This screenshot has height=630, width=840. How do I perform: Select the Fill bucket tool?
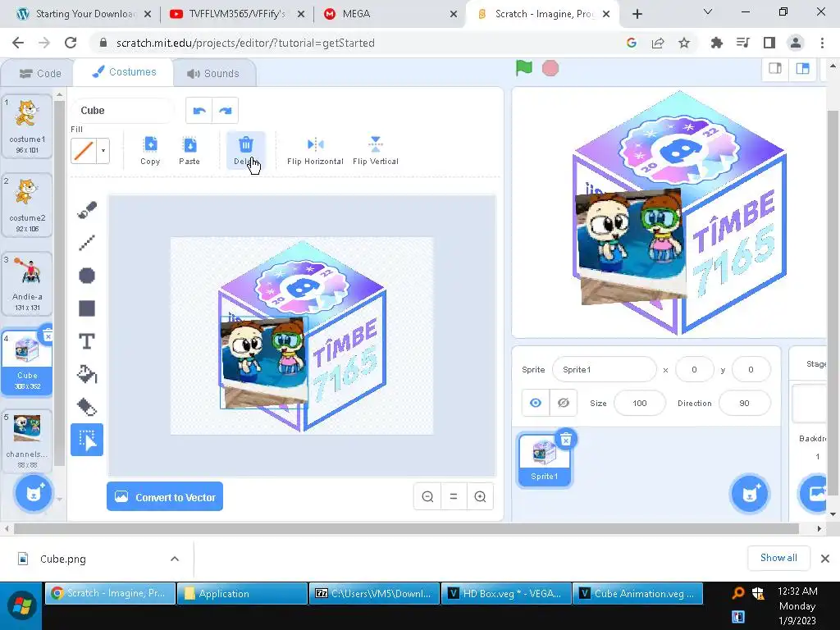click(87, 374)
